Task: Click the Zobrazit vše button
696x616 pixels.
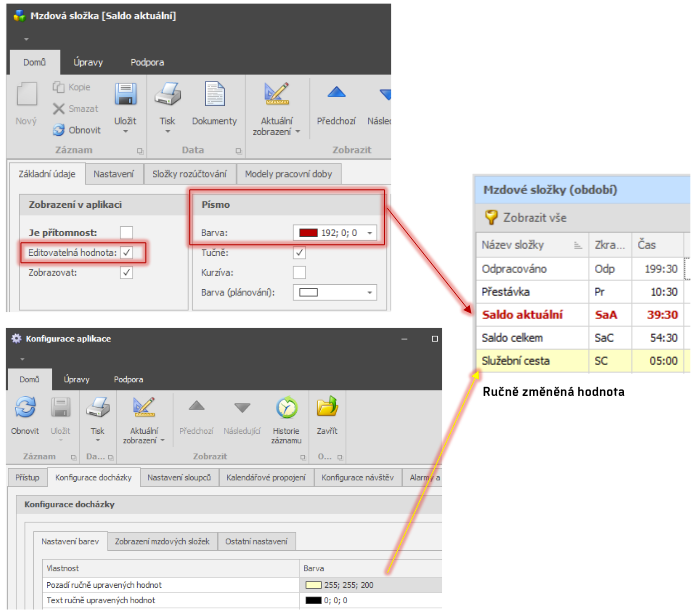Action: click(x=526, y=218)
